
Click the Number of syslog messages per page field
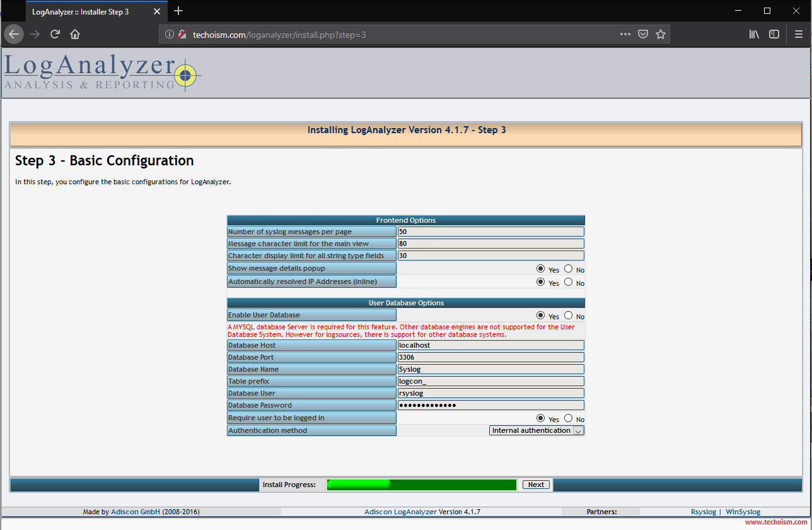click(490, 232)
